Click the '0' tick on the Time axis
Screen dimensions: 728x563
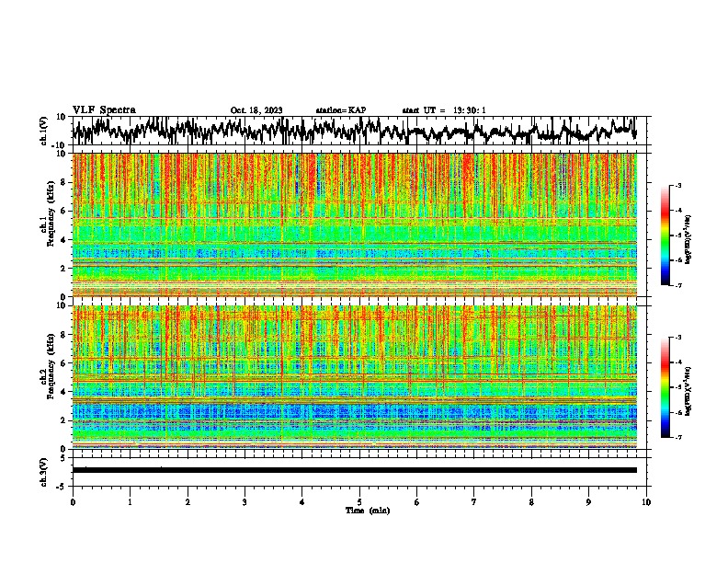point(73,502)
